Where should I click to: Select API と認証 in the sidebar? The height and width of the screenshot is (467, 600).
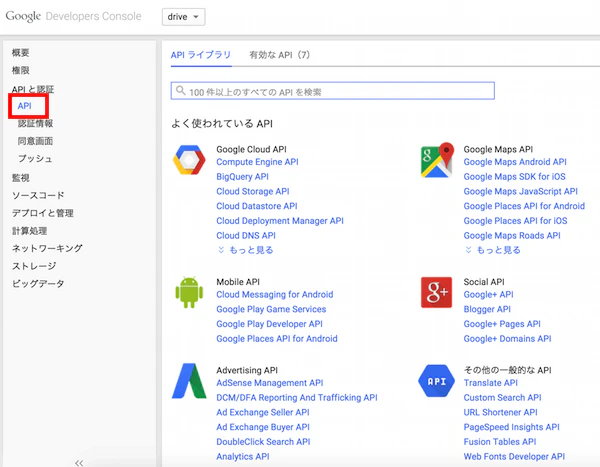pyautogui.click(x=33, y=89)
